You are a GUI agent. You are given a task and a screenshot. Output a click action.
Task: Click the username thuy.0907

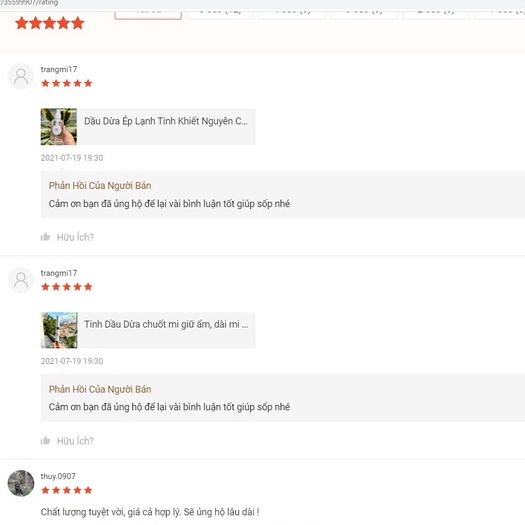(58, 476)
